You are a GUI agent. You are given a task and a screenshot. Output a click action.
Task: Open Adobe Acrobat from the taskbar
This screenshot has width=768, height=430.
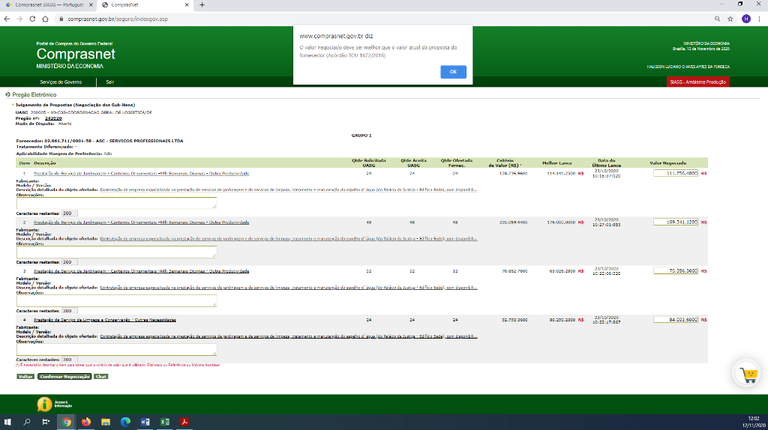(x=185, y=422)
